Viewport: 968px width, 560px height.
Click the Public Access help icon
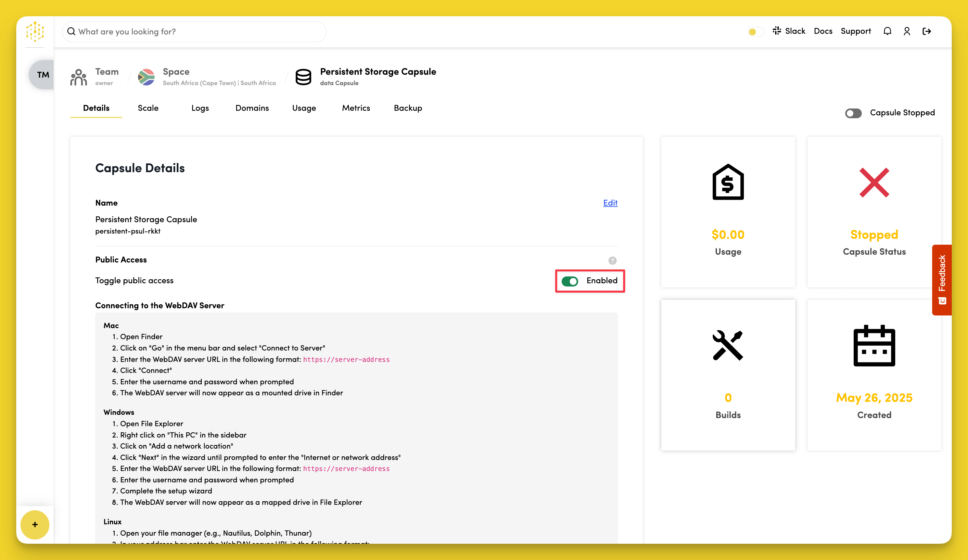click(612, 261)
